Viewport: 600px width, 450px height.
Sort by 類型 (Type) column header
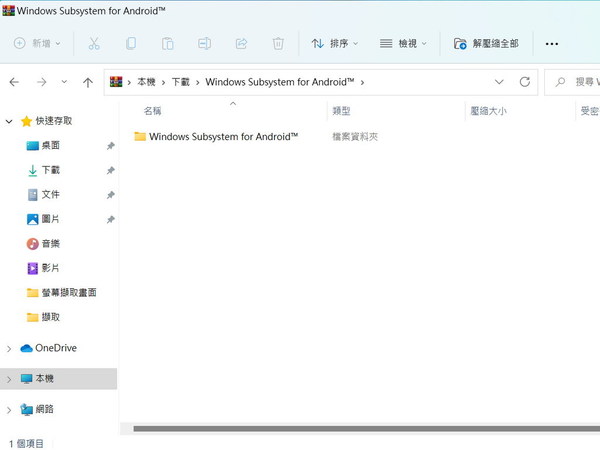341,111
